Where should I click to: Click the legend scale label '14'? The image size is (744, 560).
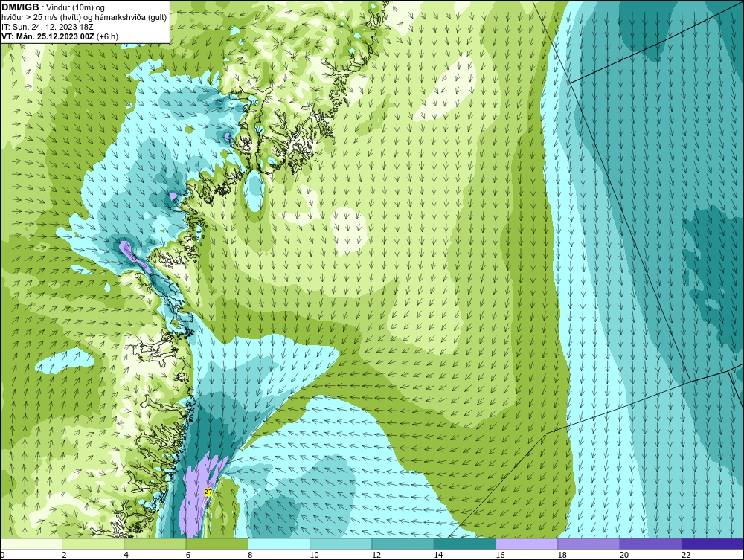coord(438,555)
